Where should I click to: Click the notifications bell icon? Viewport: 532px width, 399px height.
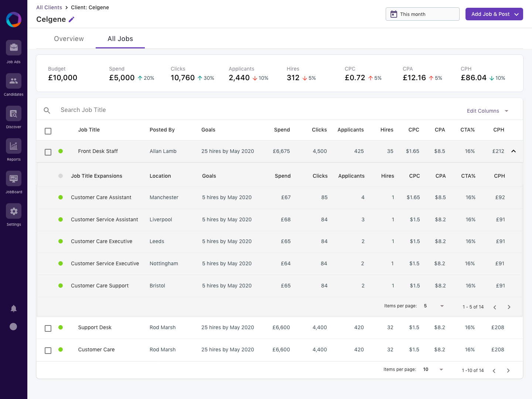point(14,308)
